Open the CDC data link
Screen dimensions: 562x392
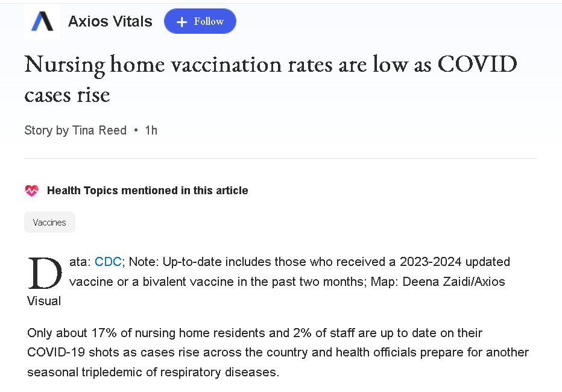[108, 262]
